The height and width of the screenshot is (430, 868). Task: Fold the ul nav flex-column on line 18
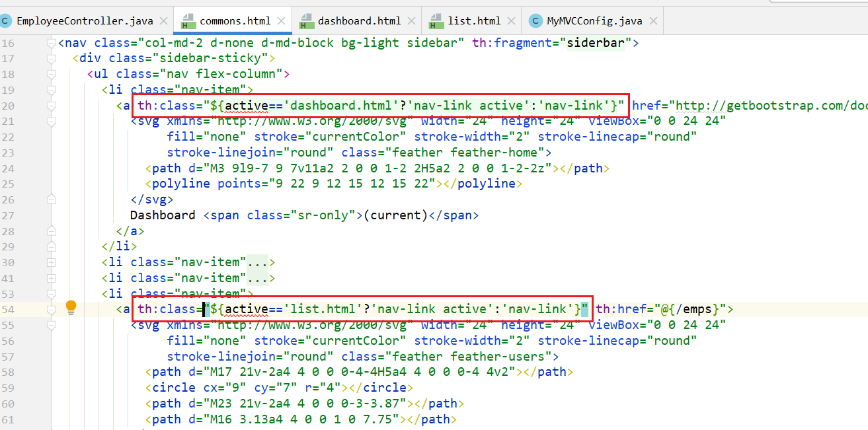pyautogui.click(x=52, y=74)
